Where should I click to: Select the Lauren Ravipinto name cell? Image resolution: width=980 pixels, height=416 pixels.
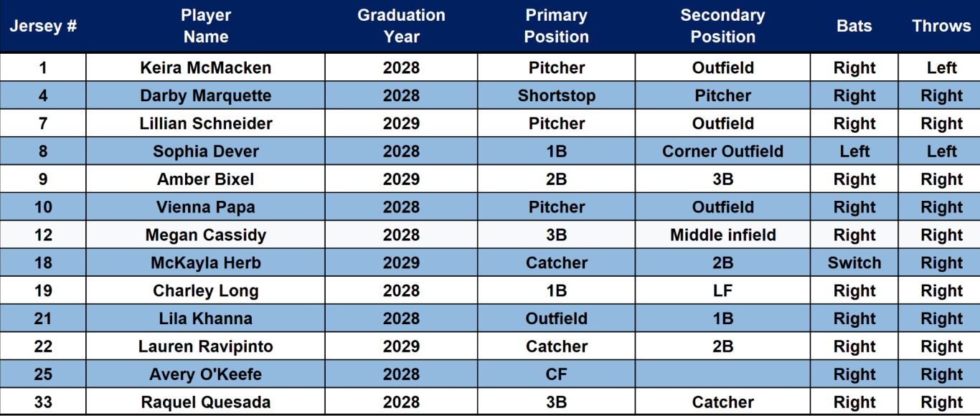(206, 347)
